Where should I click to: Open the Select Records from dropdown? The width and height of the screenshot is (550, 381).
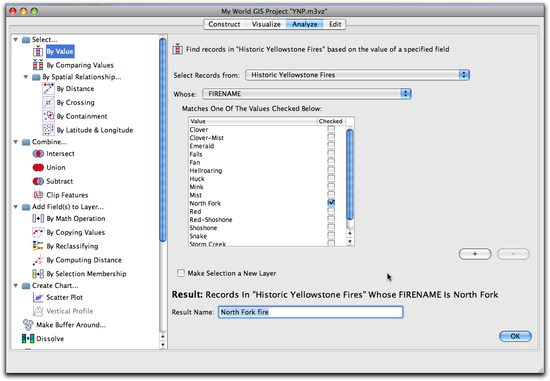pyautogui.click(x=357, y=75)
